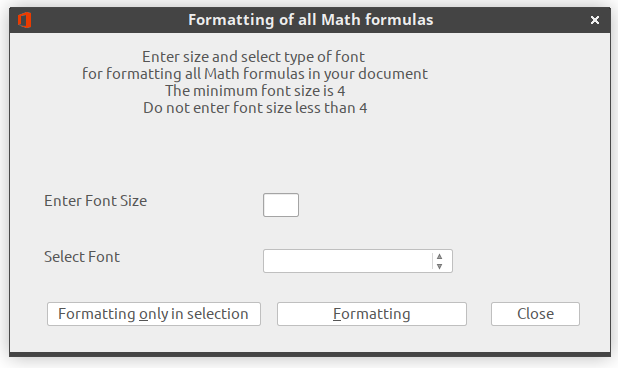
Task: Click the "The minimum font size is 4" line
Action: (x=255, y=91)
